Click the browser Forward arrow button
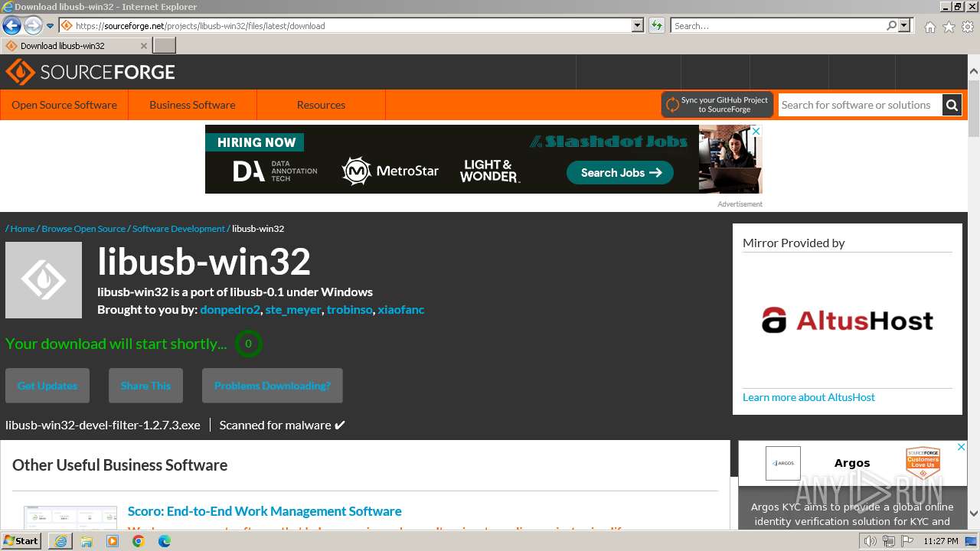 point(33,25)
